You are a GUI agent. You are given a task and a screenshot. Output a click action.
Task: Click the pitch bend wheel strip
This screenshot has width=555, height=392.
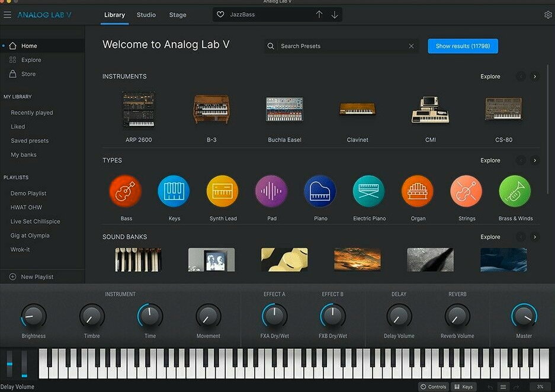tap(9, 364)
